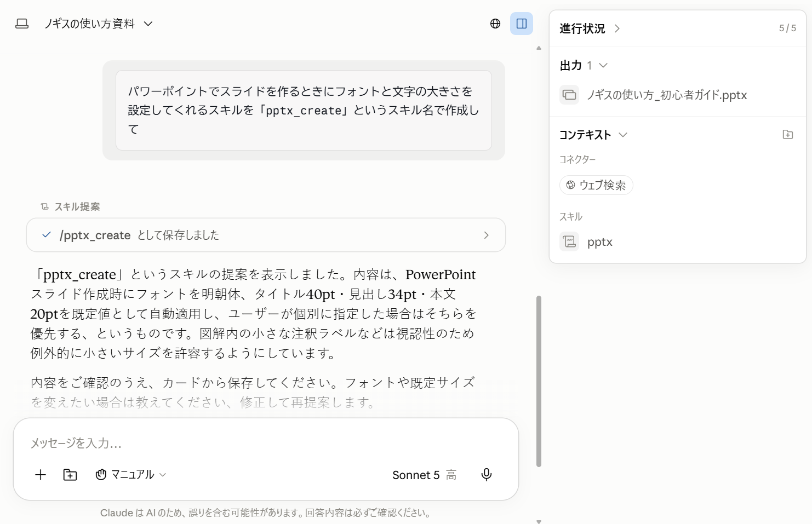Image resolution: width=812 pixels, height=524 pixels.
Task: Click the chat scrollbar thumb
Action: click(539, 381)
